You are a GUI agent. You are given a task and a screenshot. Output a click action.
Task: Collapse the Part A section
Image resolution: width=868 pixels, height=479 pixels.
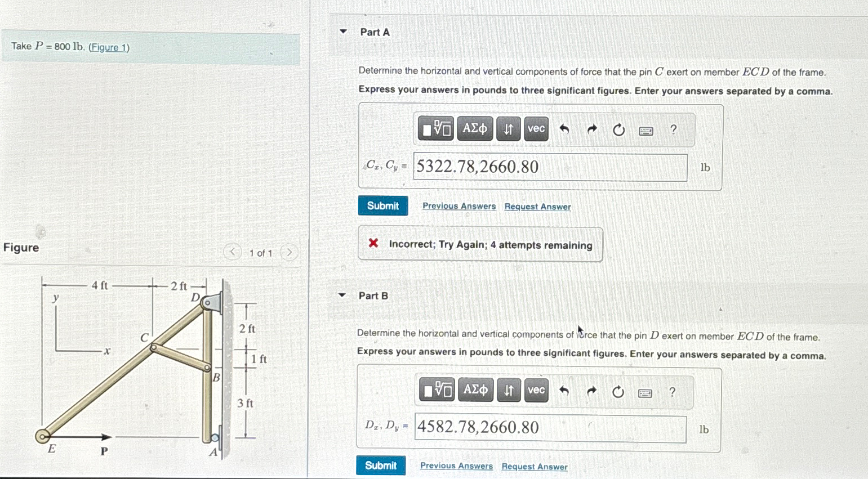[x=343, y=32]
